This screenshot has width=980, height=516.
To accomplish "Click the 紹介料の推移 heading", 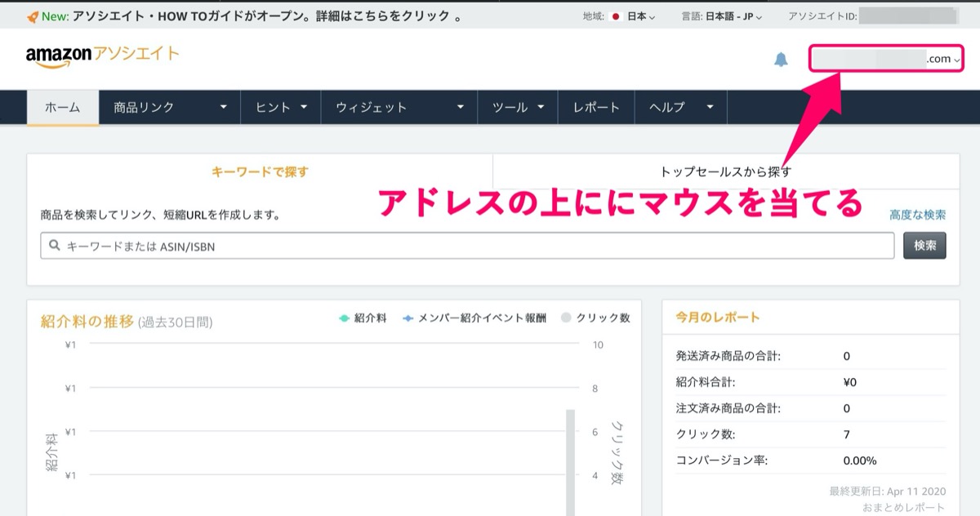I will [x=87, y=321].
